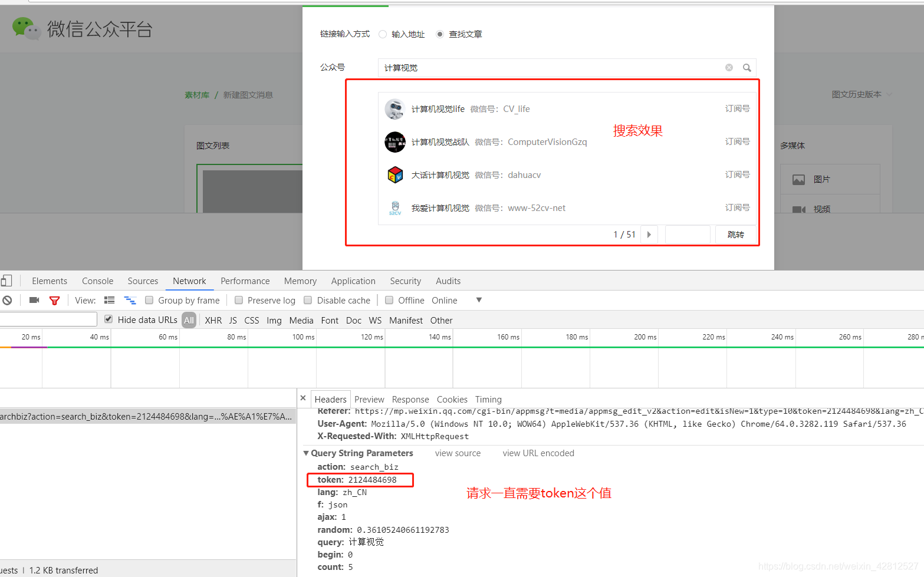The height and width of the screenshot is (577, 924).
Task: Filter requests by WS type
Action: point(375,321)
